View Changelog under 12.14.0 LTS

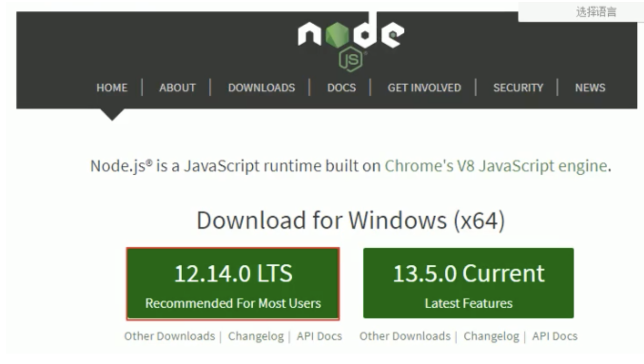(x=256, y=336)
